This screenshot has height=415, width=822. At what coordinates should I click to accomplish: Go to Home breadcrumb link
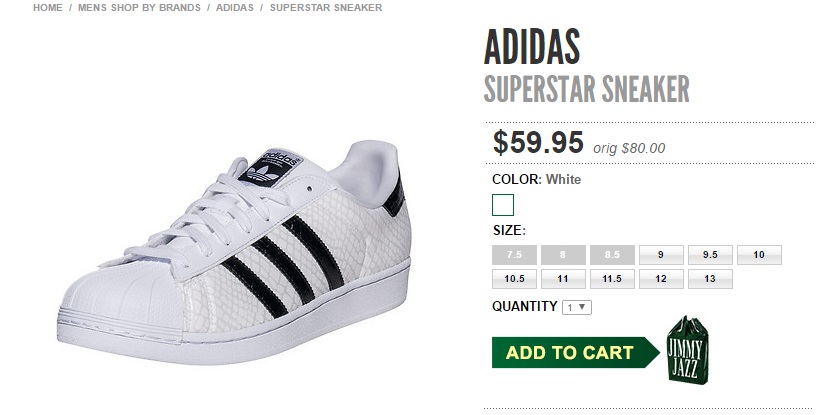(48, 7)
